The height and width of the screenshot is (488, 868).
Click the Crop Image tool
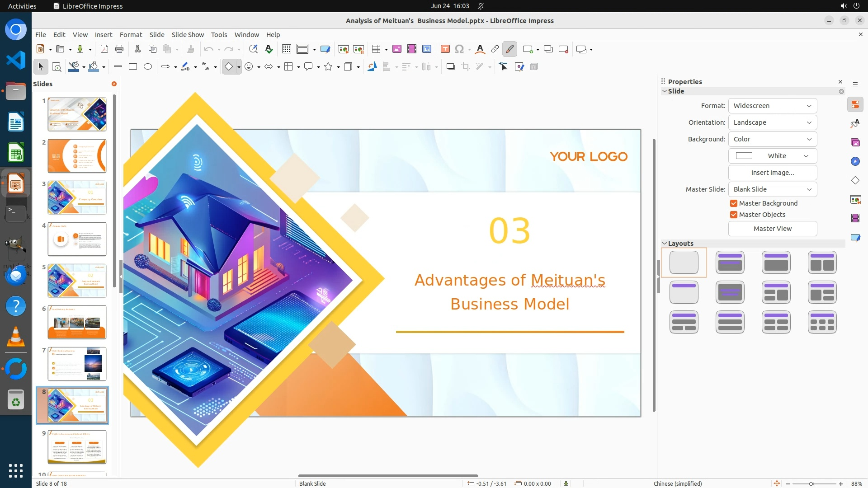tap(466, 67)
